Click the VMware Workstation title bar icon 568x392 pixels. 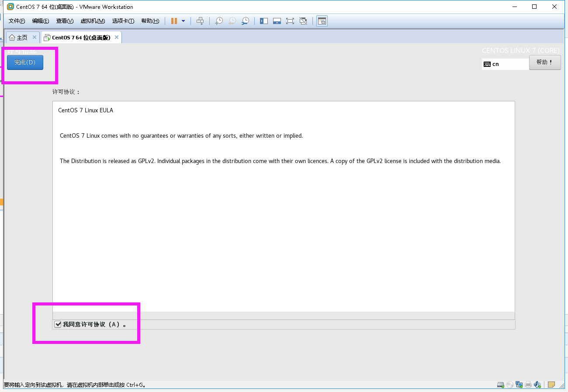[10, 7]
